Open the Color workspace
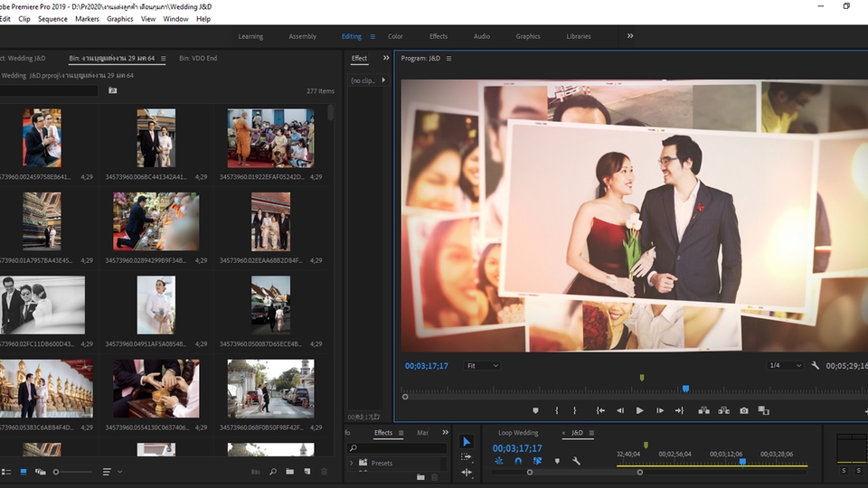This screenshot has height=488, width=868. (x=395, y=37)
